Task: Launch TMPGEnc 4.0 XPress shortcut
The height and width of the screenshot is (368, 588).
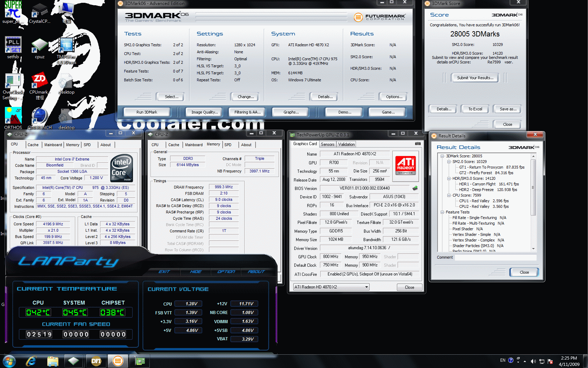Action: (66, 51)
